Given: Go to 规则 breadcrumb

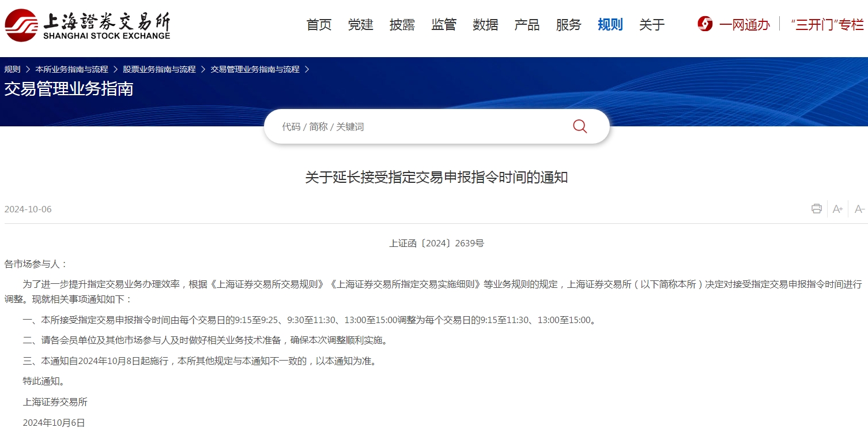Looking at the screenshot, I should tap(12, 69).
